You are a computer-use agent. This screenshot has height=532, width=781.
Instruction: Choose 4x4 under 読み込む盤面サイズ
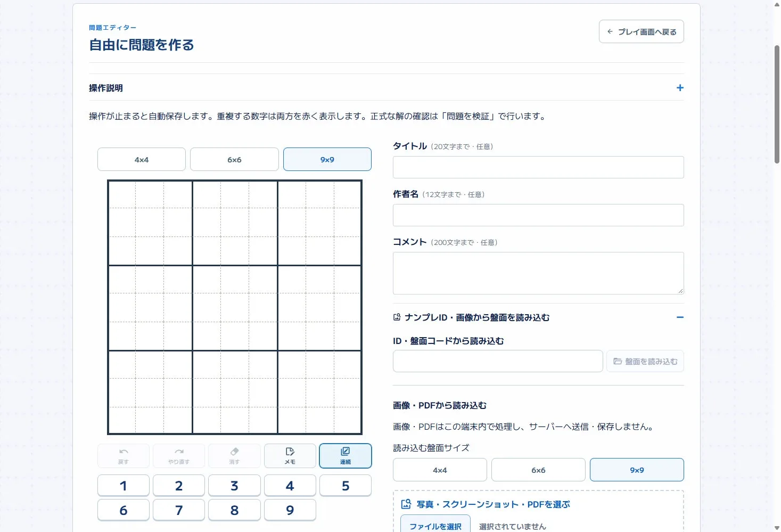[440, 470]
